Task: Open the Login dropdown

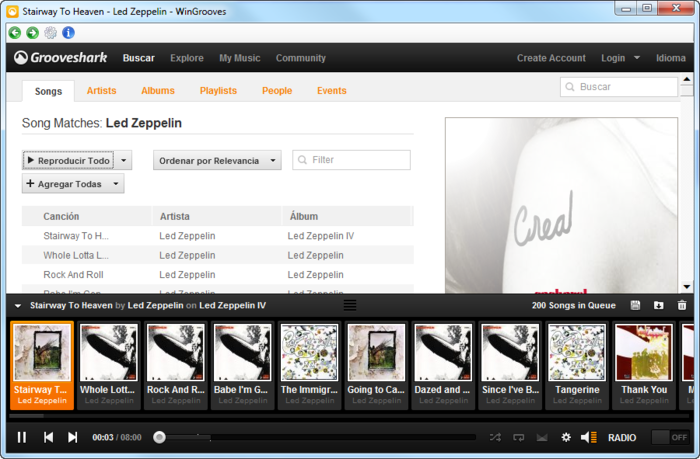Action: pos(620,58)
